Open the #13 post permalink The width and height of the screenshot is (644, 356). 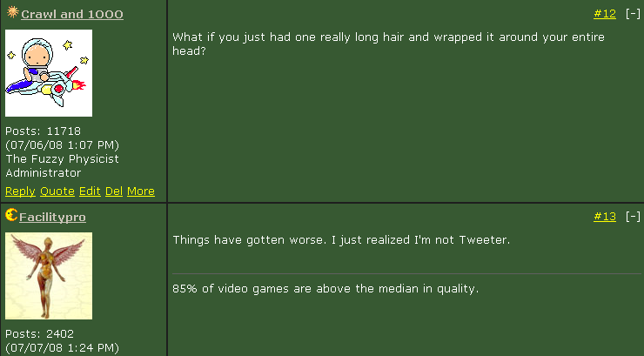point(605,217)
